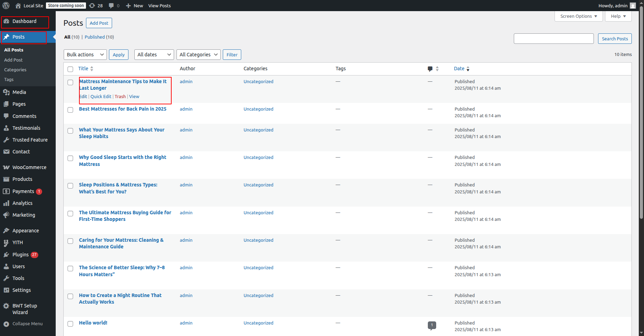This screenshot has width=644, height=336.
Task: Open the updates icon showing 28
Action: [92, 6]
